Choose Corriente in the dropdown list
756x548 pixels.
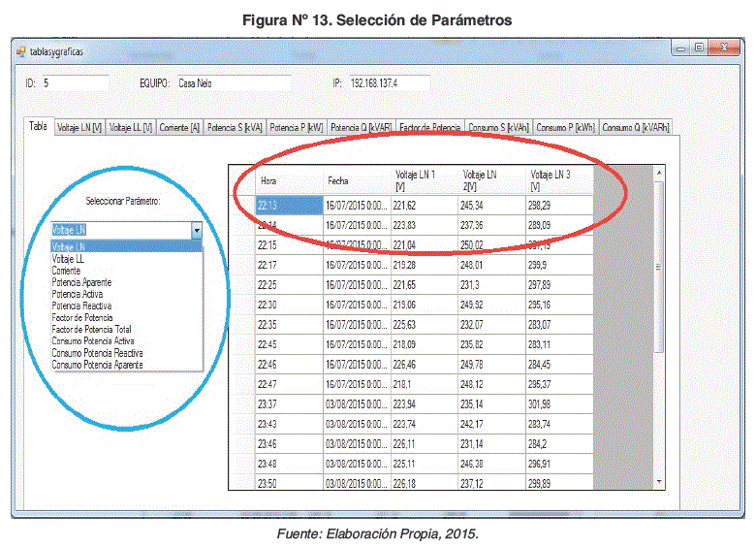pyautogui.click(x=67, y=271)
